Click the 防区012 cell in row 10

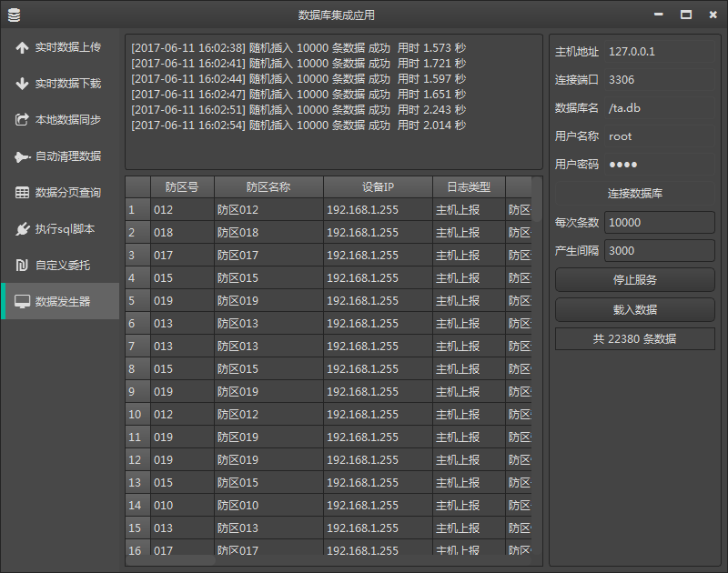click(268, 415)
